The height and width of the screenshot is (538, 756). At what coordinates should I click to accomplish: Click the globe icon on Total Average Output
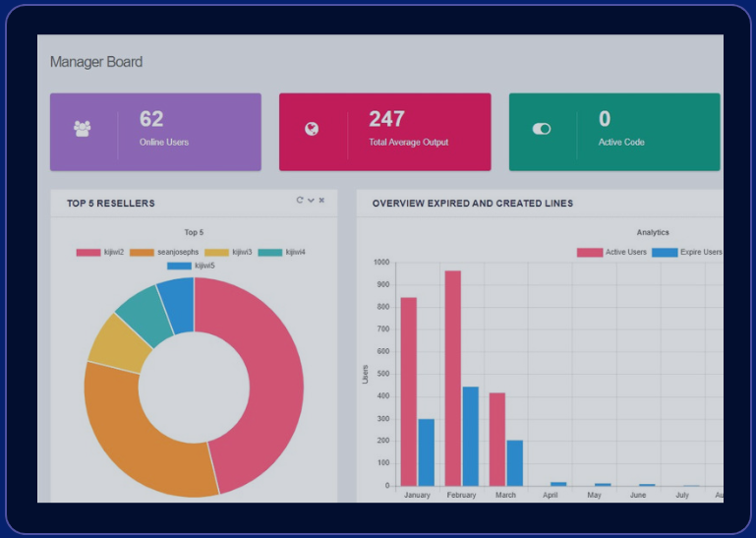coord(312,129)
